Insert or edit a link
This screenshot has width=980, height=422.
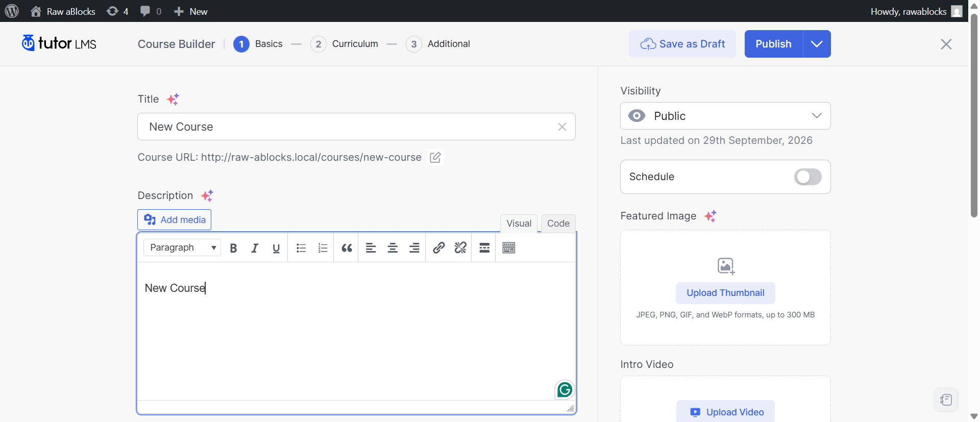point(438,248)
